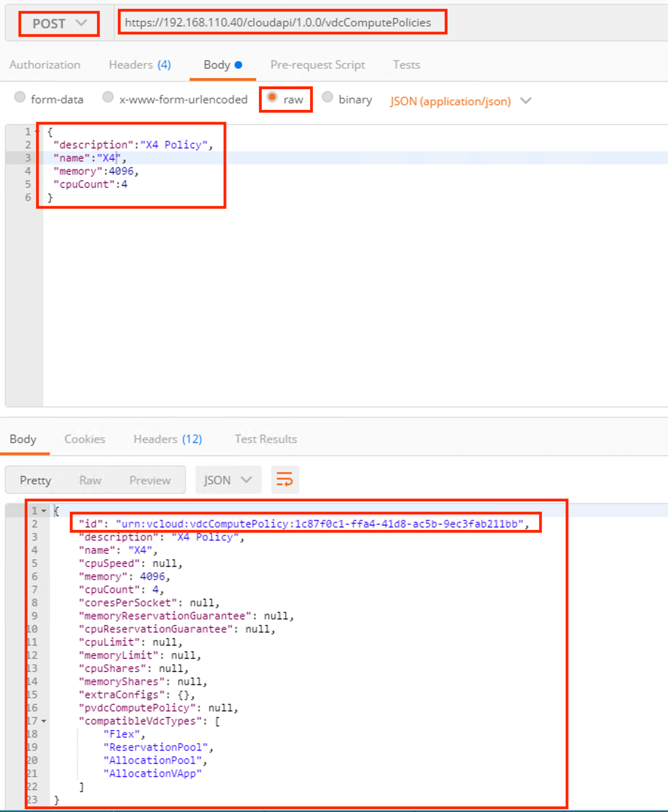The width and height of the screenshot is (668, 812).
Task: Open the response Cookies tab
Action: click(x=85, y=439)
